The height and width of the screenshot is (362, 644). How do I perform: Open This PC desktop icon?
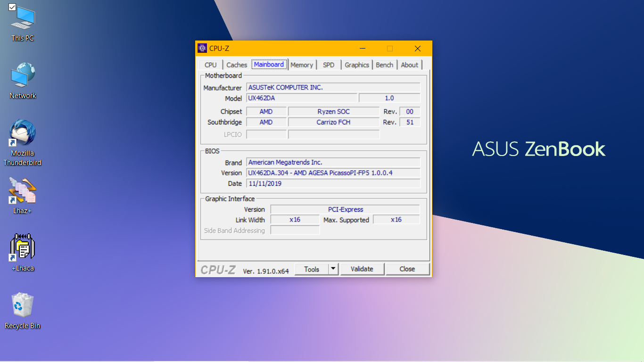23,24
